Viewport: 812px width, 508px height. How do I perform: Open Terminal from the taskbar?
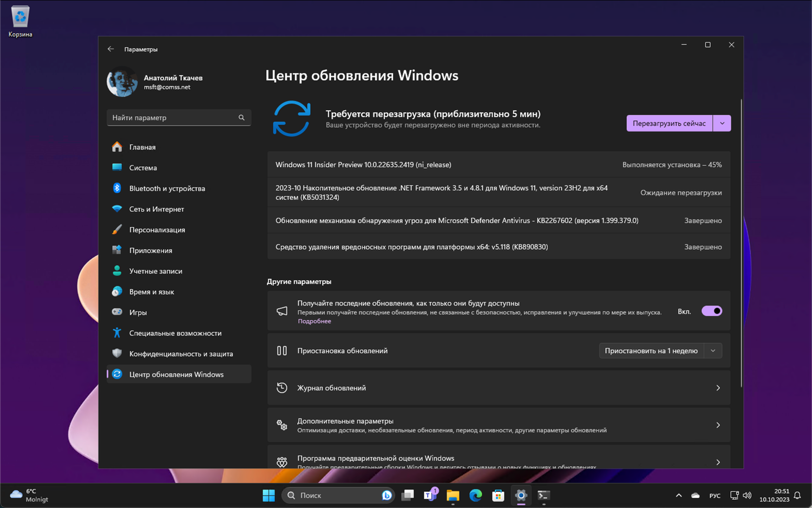[x=543, y=495]
